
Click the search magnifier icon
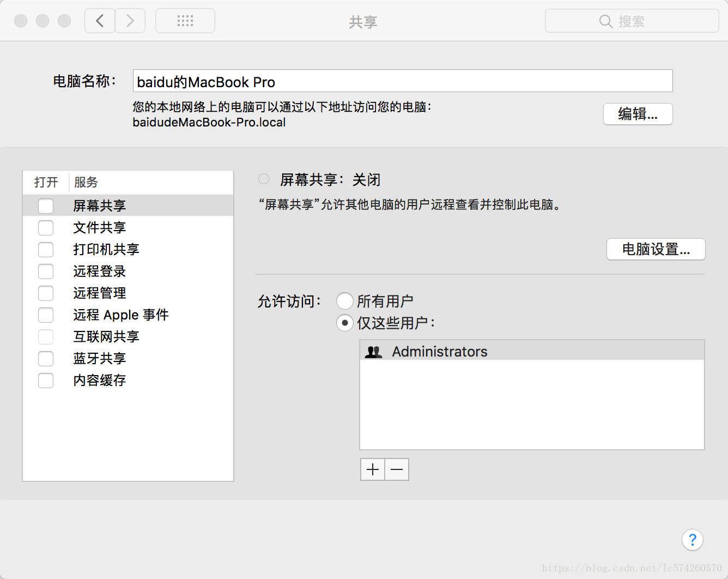point(605,21)
